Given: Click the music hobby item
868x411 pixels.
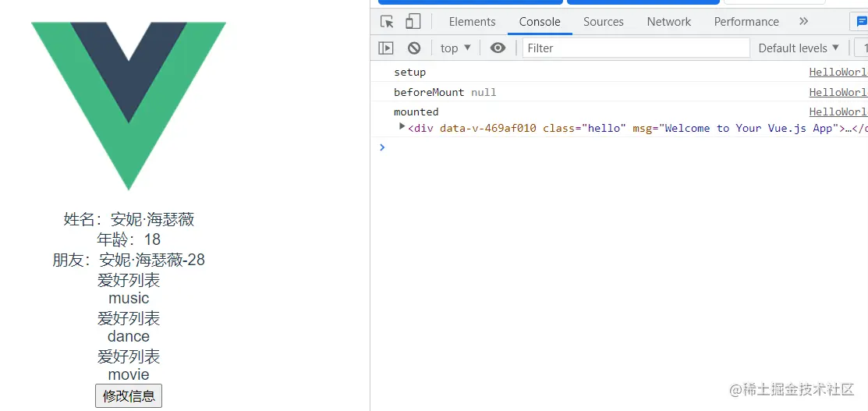Looking at the screenshot, I should (x=129, y=298).
